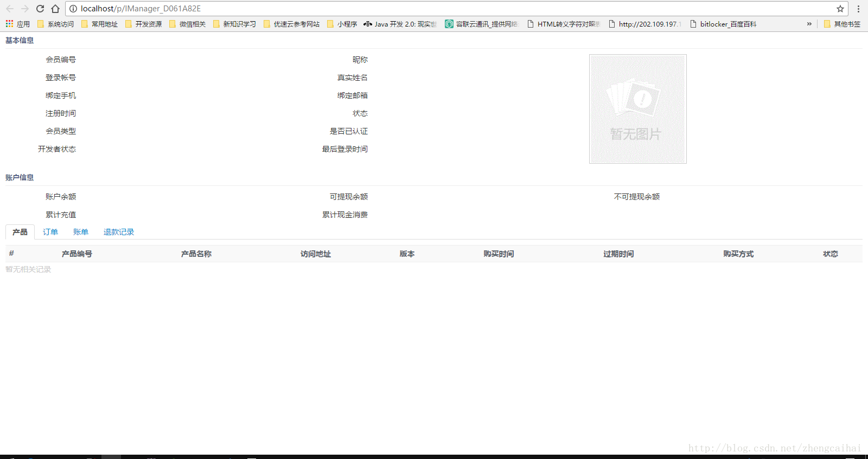Image resolution: width=868 pixels, height=459 pixels.
Task: Click the browser back arrow
Action: click(9, 9)
